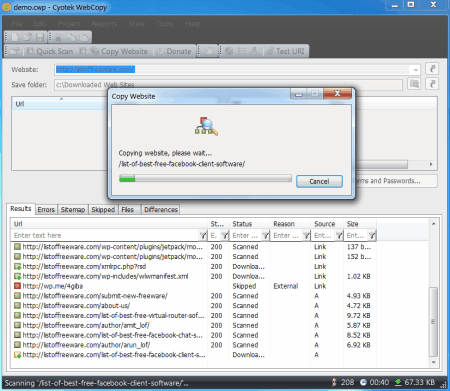Sort by the Size column header
The height and width of the screenshot is (391, 450).
360,224
